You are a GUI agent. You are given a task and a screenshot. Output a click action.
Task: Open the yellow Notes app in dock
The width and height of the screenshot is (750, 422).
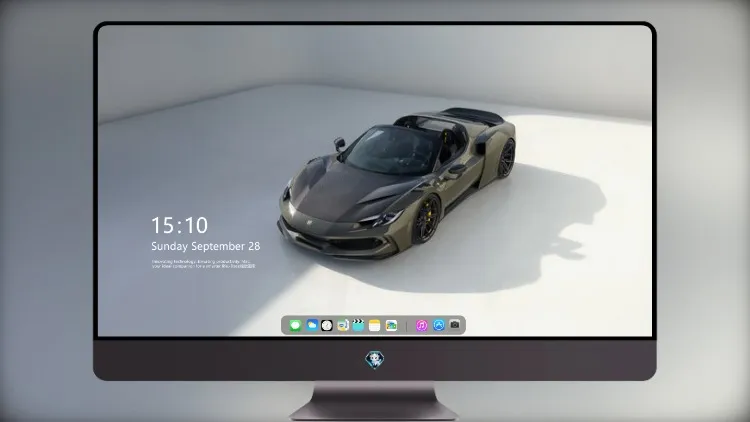click(x=375, y=325)
